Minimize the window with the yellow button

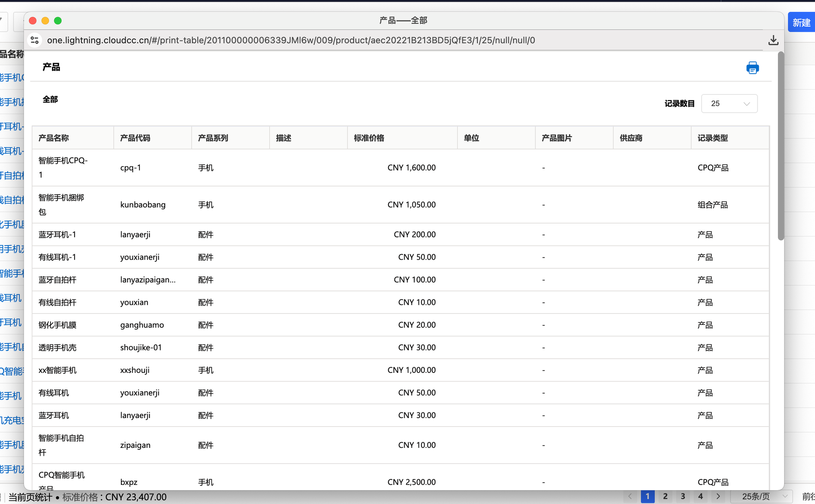tap(45, 21)
